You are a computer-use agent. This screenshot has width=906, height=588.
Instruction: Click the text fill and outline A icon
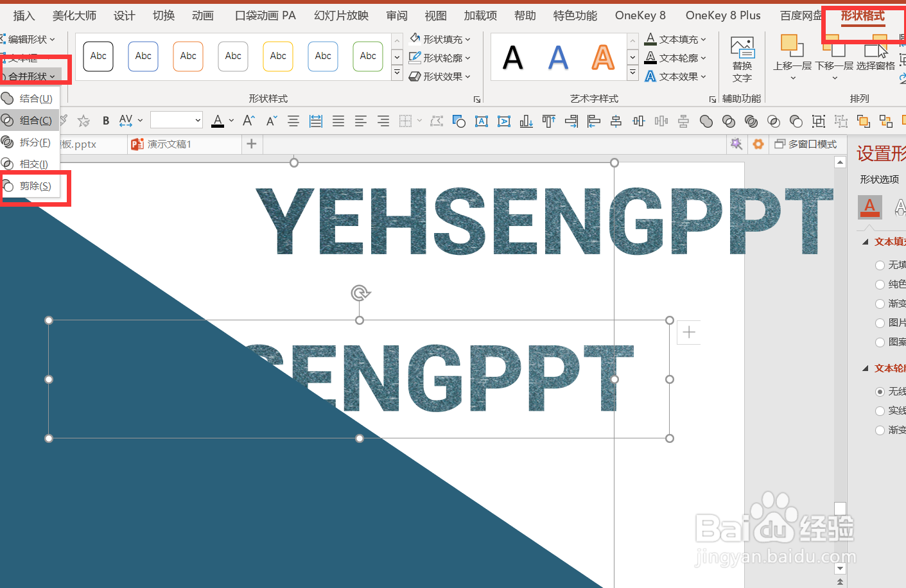[x=870, y=207]
